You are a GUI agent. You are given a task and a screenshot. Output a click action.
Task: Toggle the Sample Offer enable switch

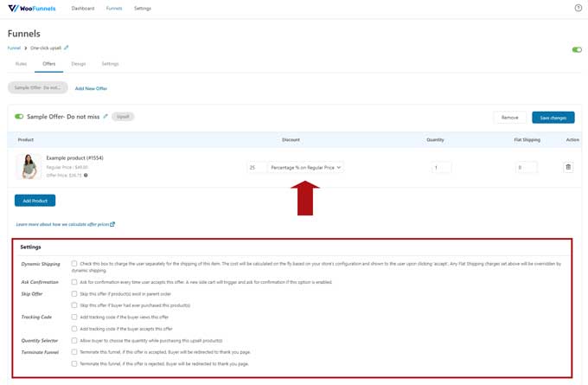pyautogui.click(x=19, y=116)
